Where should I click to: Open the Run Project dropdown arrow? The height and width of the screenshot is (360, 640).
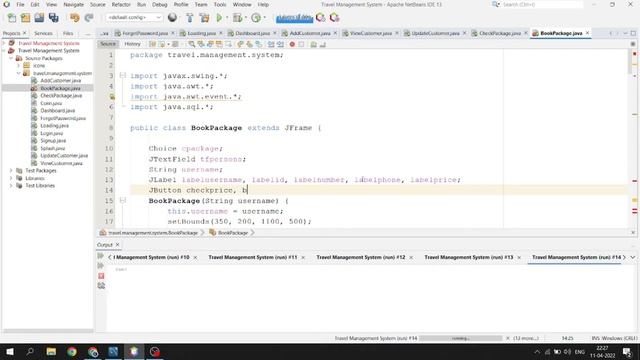pyautogui.click(x=227, y=18)
